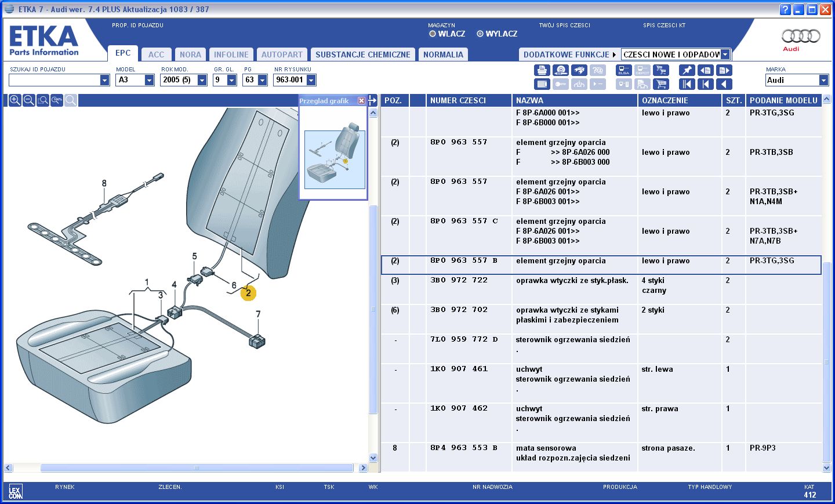Click the parts list scroll up arrow
Screen dimensions: 835x504
pos(826,99)
